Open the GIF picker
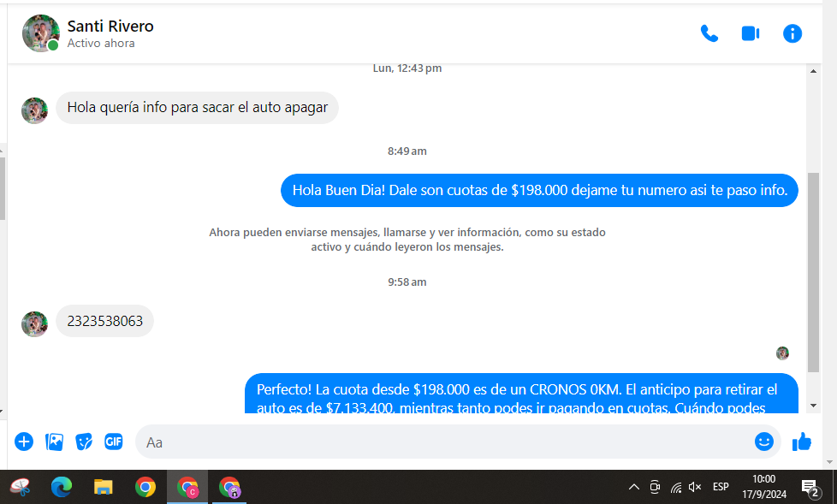Viewport: 837px width, 504px height. (x=113, y=442)
